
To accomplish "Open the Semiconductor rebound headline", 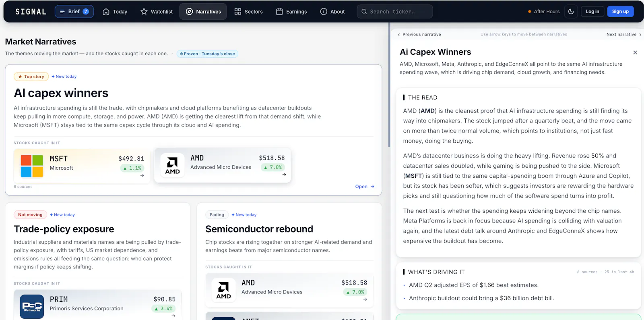I will coord(259,229).
